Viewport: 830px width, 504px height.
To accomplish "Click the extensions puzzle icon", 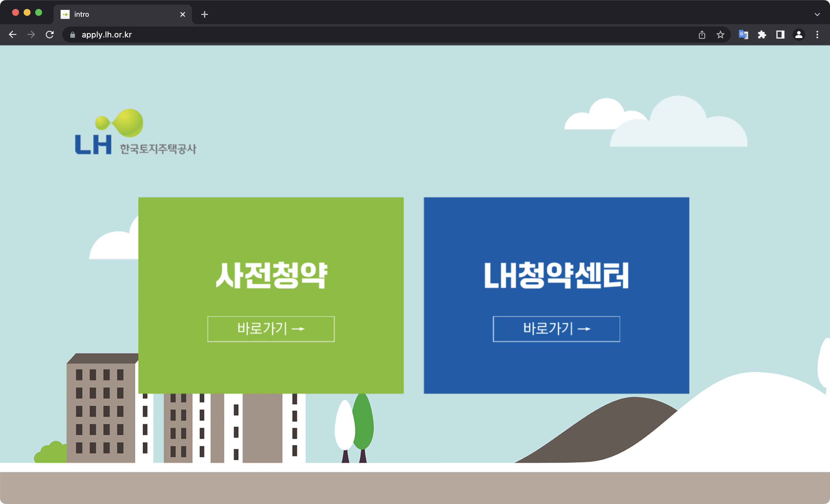I will pyautogui.click(x=762, y=35).
